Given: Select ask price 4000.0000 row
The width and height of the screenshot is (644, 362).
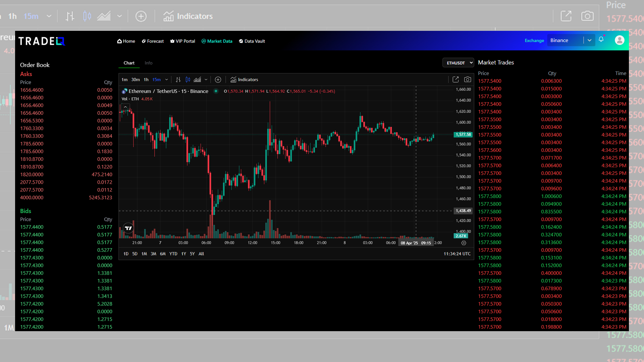Looking at the screenshot, I should pyautogui.click(x=66, y=198).
